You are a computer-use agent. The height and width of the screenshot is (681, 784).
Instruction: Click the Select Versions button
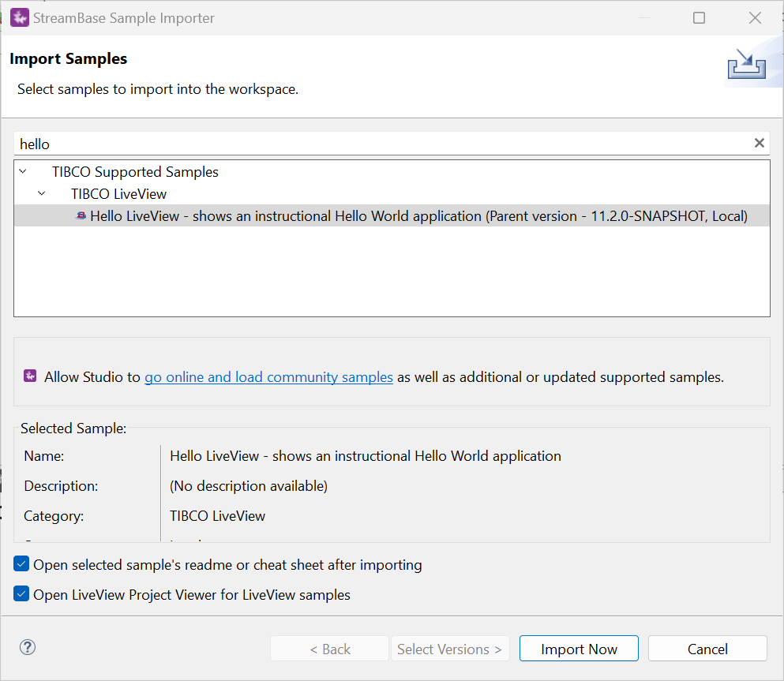coord(449,649)
